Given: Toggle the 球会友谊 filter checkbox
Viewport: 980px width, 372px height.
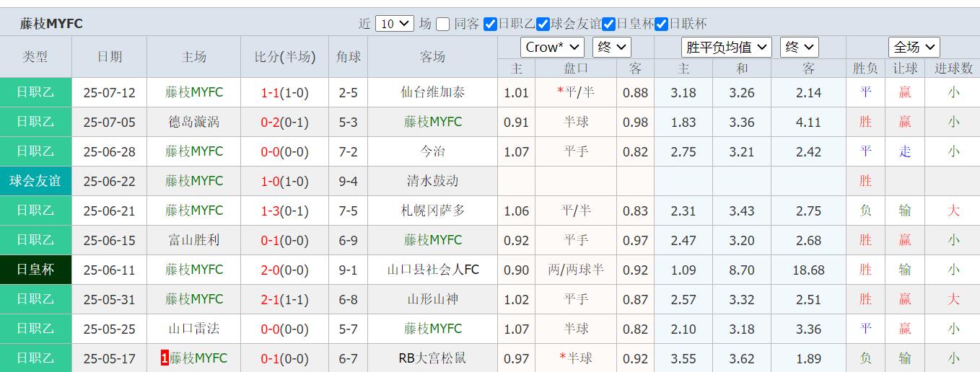Looking at the screenshot, I should tap(543, 24).
